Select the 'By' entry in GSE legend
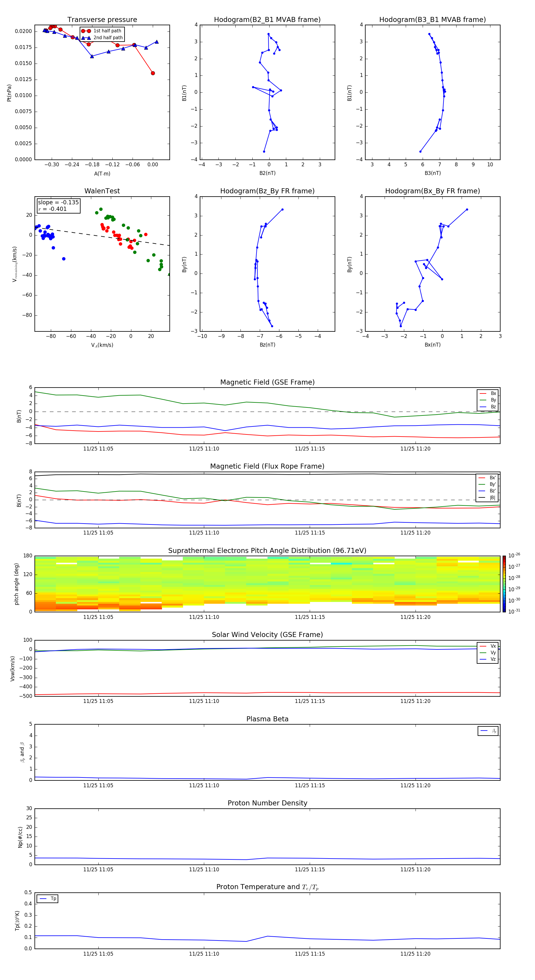This screenshot has height=980, width=535. tap(488, 400)
